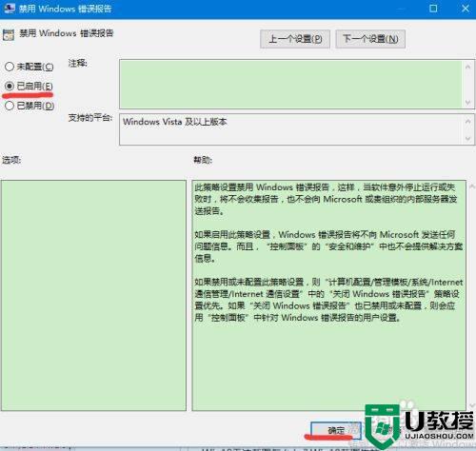Select the 未配置(C) radio option
This screenshot has height=451, width=476.
click(x=10, y=67)
